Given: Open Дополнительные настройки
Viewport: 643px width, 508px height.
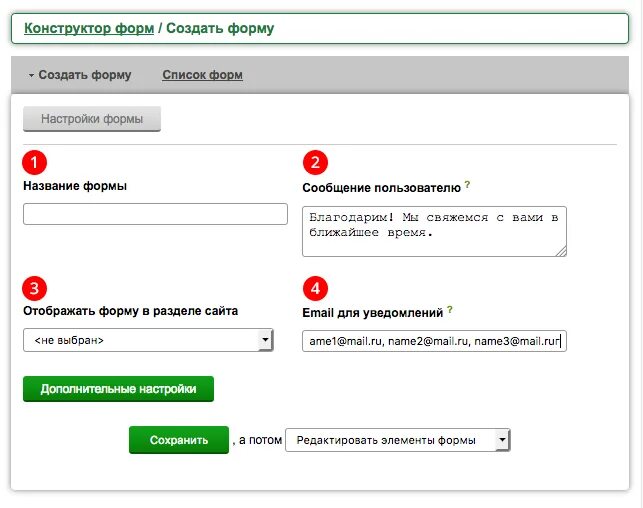Looking at the screenshot, I should pos(119,389).
